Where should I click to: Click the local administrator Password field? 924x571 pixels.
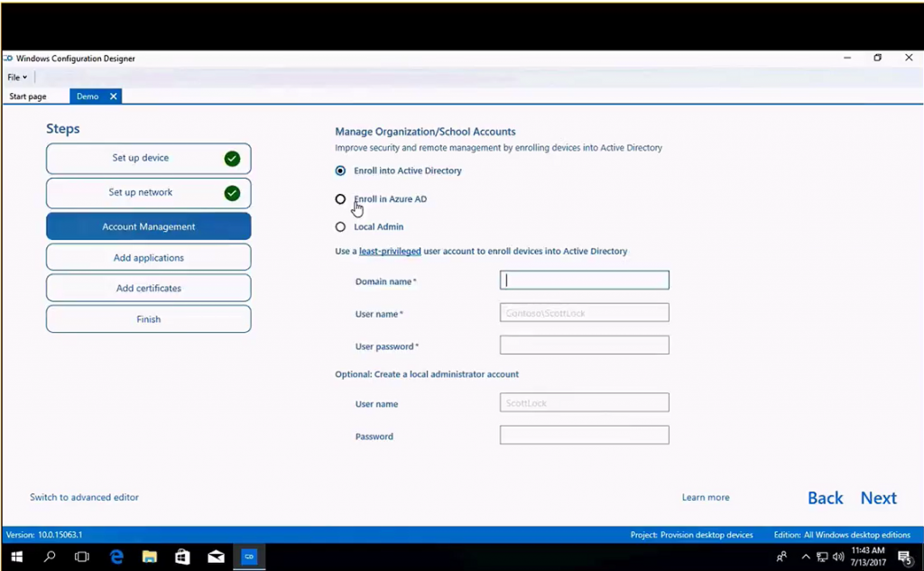[584, 435]
